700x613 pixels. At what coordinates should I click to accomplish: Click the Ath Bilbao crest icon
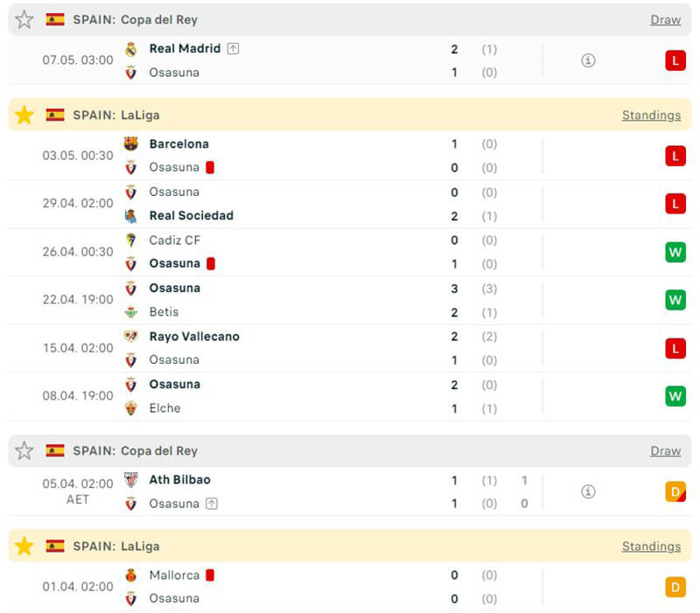(131, 480)
